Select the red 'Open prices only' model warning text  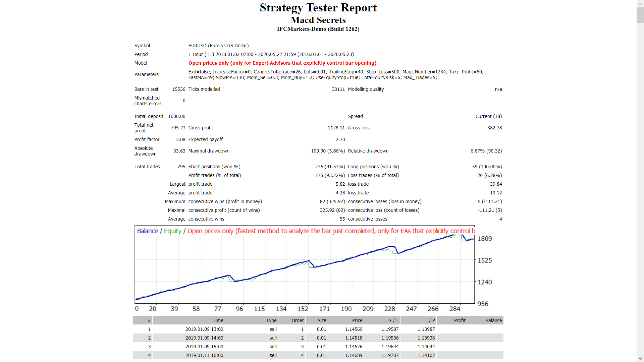point(282,63)
